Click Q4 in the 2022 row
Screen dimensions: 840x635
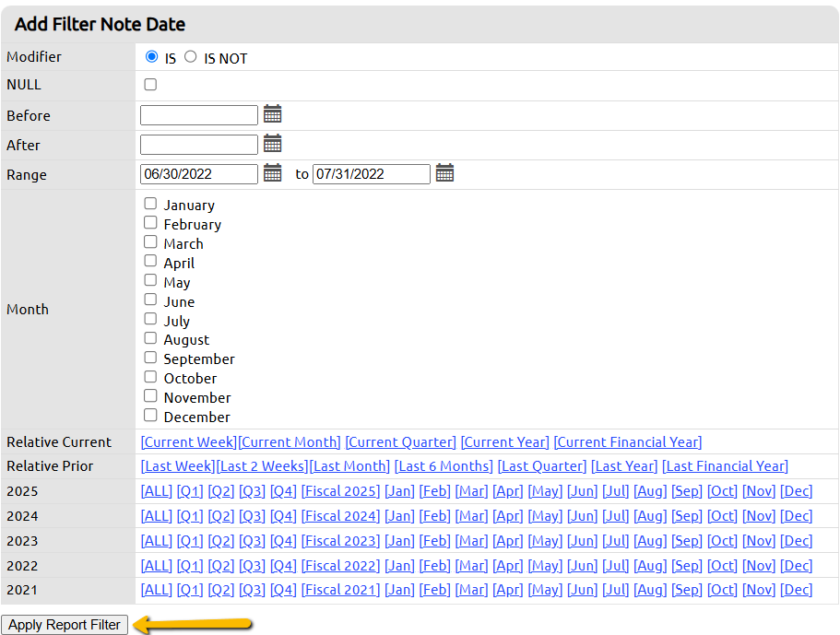coord(283,566)
